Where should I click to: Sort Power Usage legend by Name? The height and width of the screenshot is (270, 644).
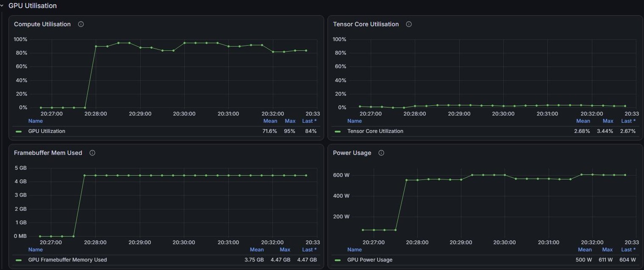(x=355, y=250)
